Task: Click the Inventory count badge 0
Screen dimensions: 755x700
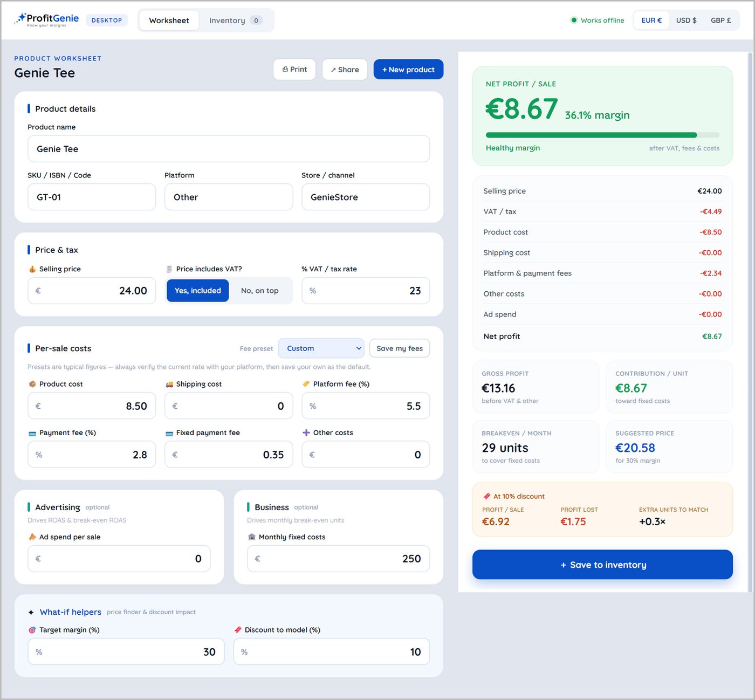Action: (x=256, y=20)
